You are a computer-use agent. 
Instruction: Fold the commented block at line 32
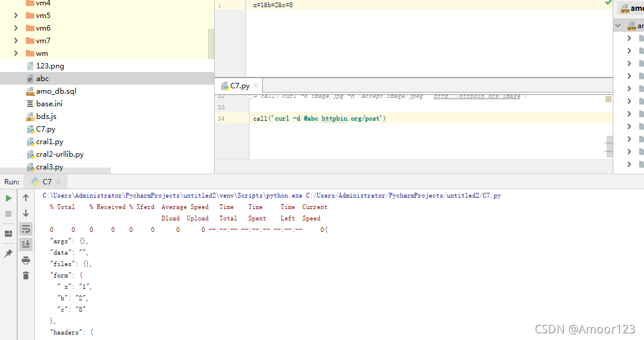pos(249,96)
